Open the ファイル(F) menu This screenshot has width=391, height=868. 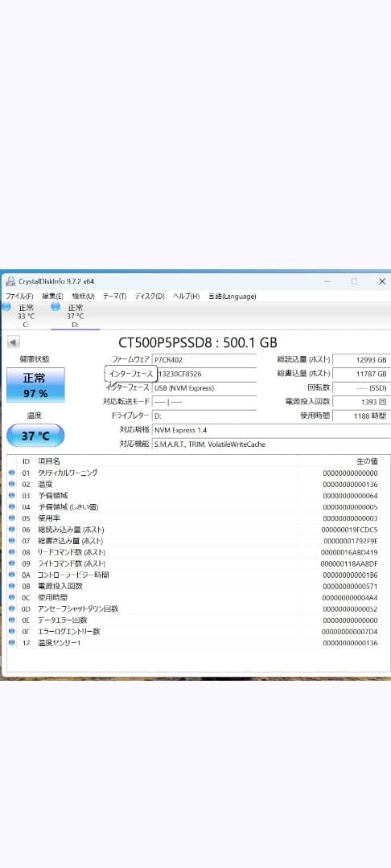pyautogui.click(x=19, y=296)
